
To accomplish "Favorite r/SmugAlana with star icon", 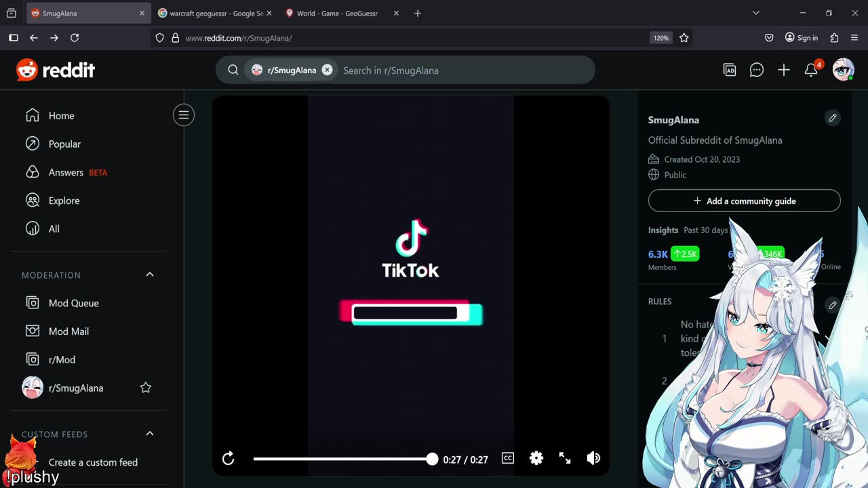I will tap(146, 388).
